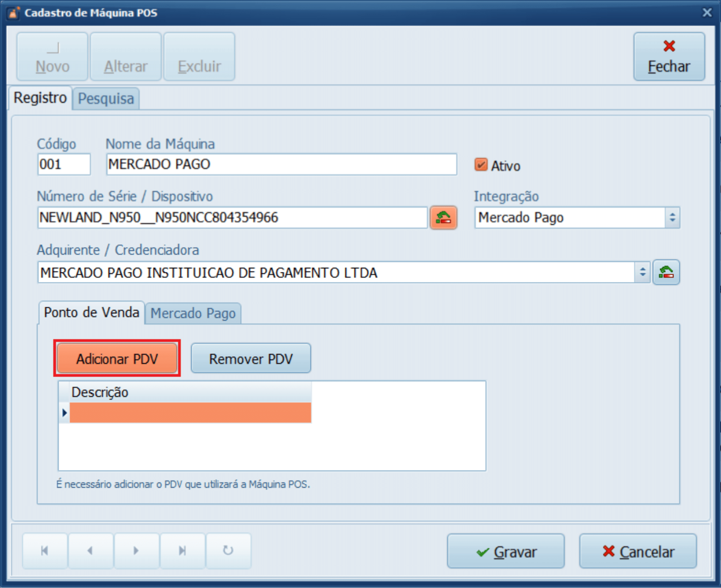Screen dimensions: 721x588
Task: Click the device lookup icon beside serial number
Action: (443, 218)
